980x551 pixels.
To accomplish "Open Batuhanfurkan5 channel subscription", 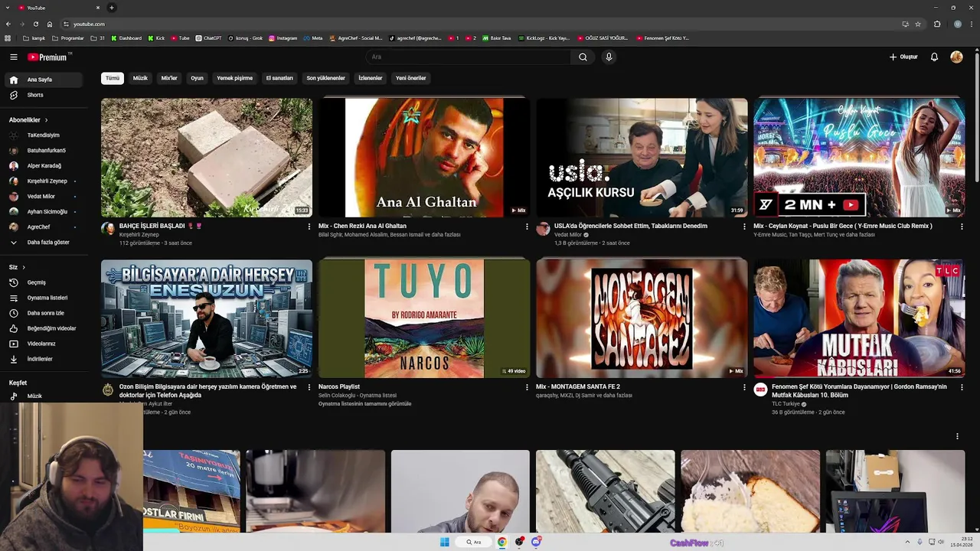I will [x=43, y=150].
